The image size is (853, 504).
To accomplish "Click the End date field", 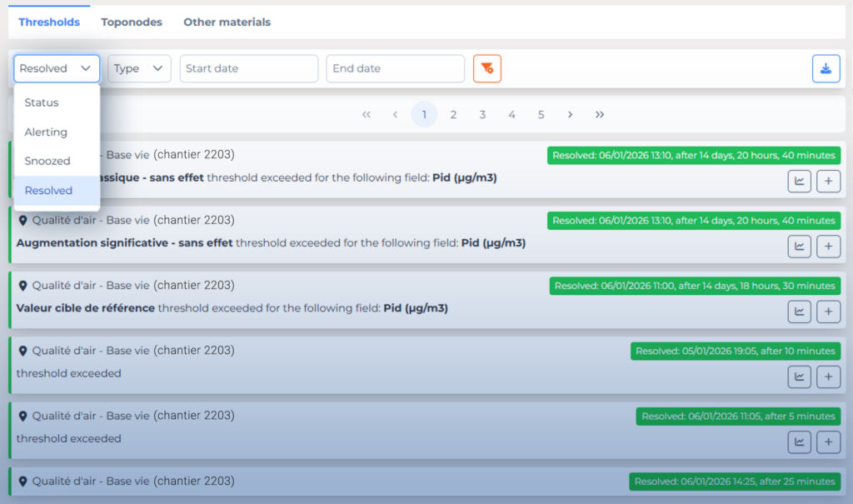I will tap(395, 68).
